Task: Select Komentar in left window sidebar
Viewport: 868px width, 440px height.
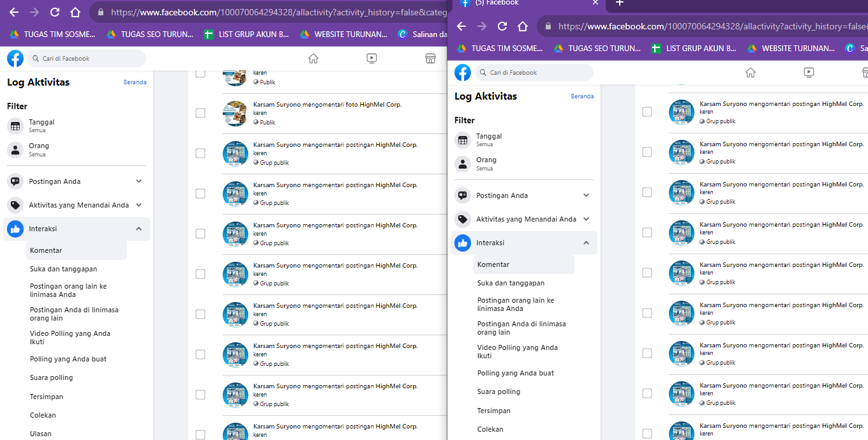Action: click(77, 250)
